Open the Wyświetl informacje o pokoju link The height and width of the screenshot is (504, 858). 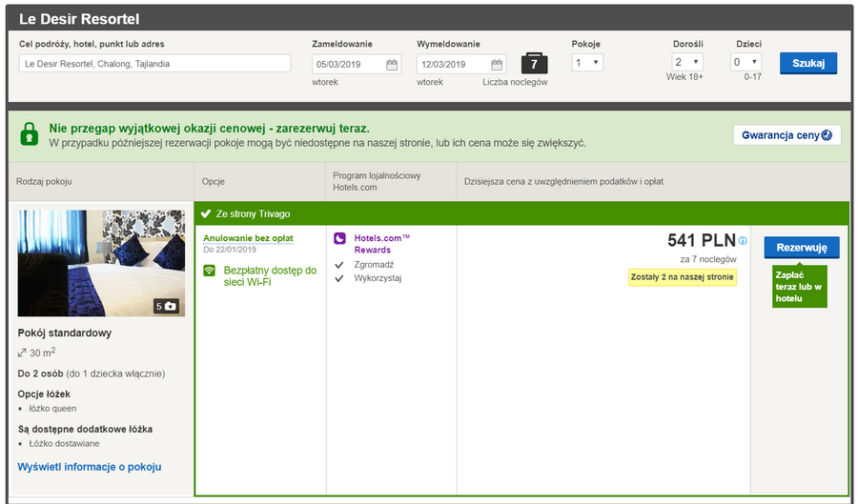(x=90, y=467)
